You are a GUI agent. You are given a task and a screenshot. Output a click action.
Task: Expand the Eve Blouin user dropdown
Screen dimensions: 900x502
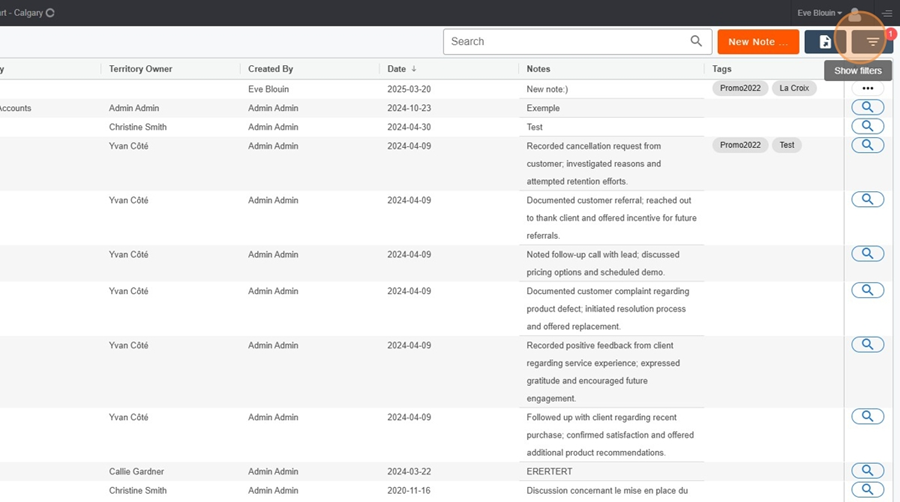pyautogui.click(x=819, y=13)
